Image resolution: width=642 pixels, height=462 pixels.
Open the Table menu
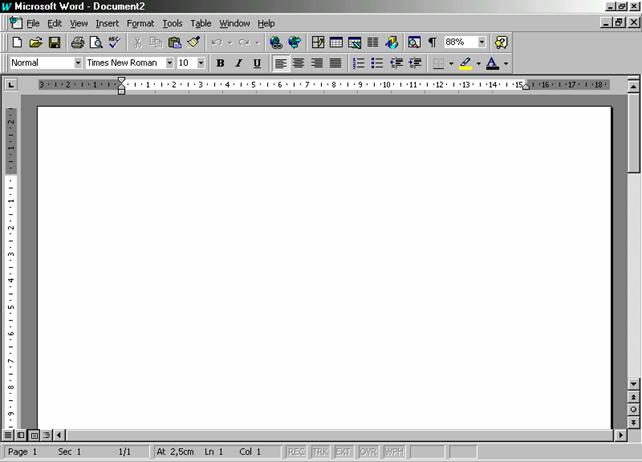point(201,23)
